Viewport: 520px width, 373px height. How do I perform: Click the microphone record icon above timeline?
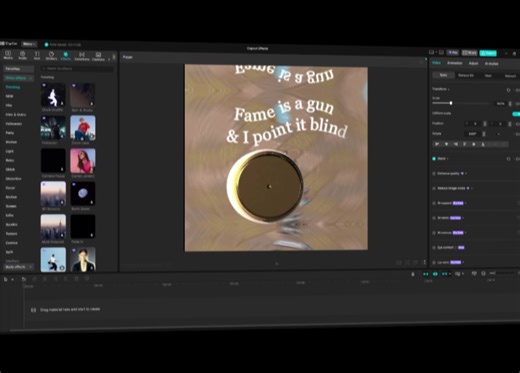point(413,274)
